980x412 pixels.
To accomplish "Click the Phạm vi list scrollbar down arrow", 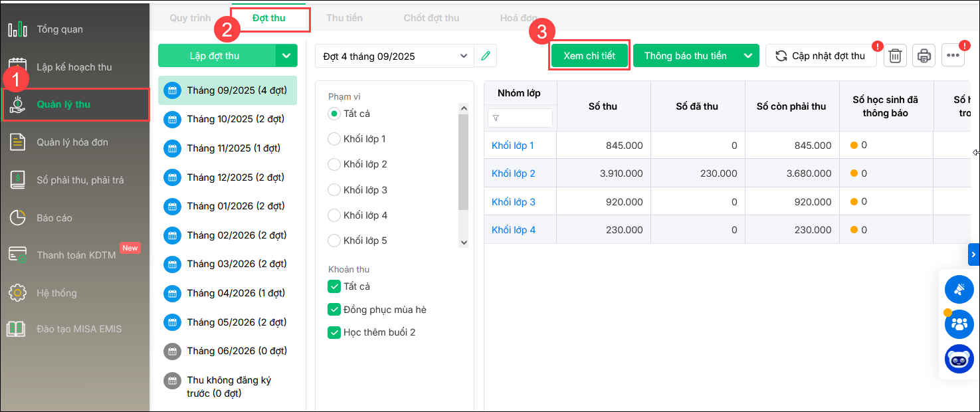I will tap(464, 243).
